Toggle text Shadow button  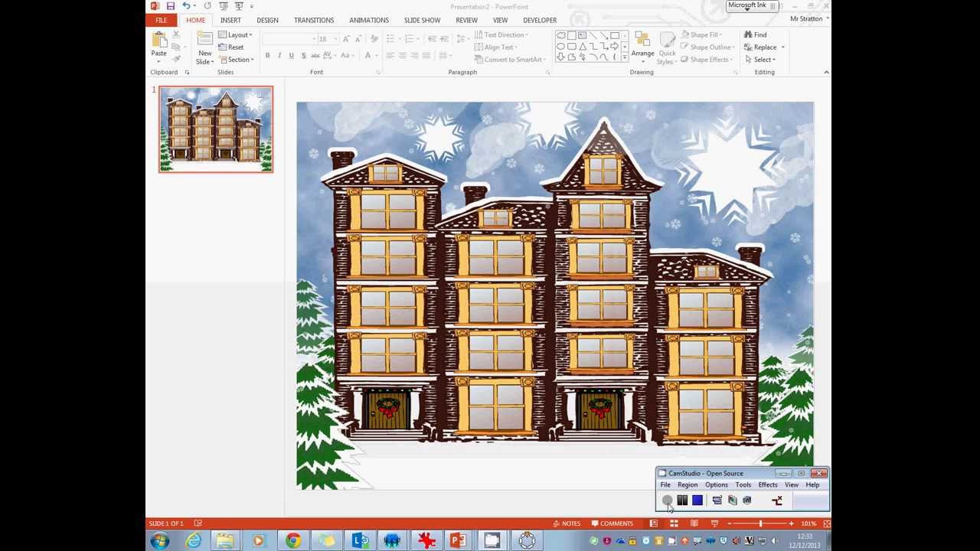click(303, 55)
